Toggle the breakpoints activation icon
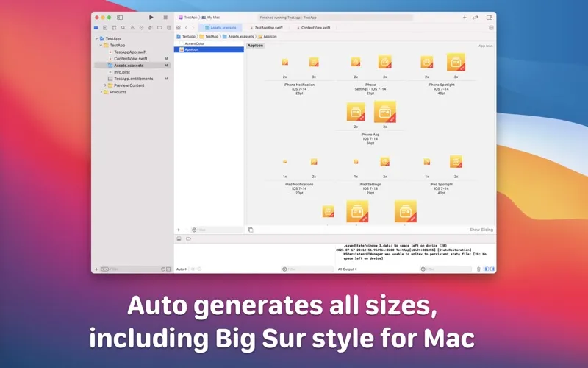 [x=188, y=238]
